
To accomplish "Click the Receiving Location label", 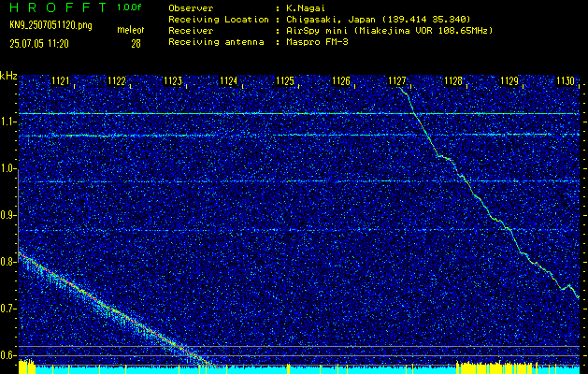I will pyautogui.click(x=219, y=19).
